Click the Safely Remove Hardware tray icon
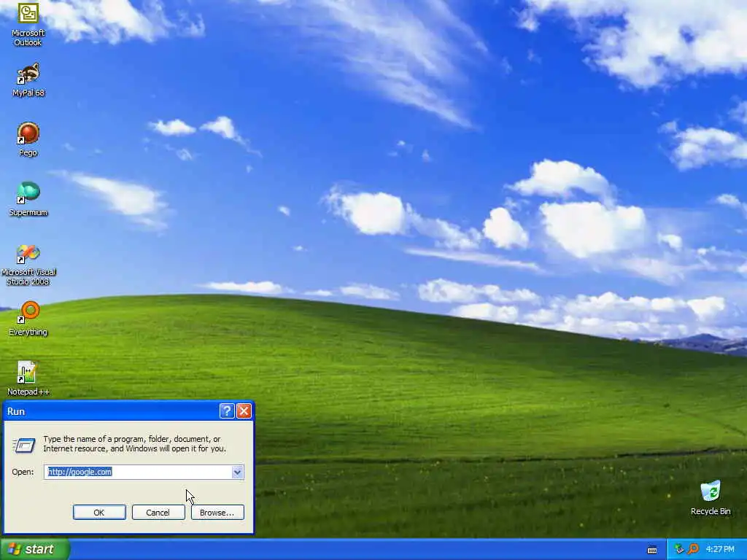The width and height of the screenshot is (747, 560). (x=679, y=549)
